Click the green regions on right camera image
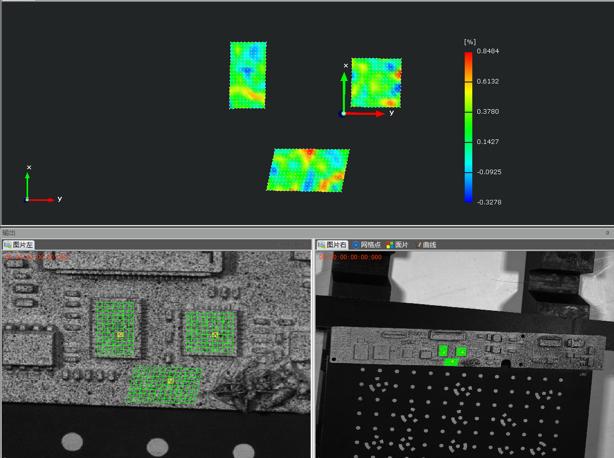This screenshot has height=458, width=614. 452,352
